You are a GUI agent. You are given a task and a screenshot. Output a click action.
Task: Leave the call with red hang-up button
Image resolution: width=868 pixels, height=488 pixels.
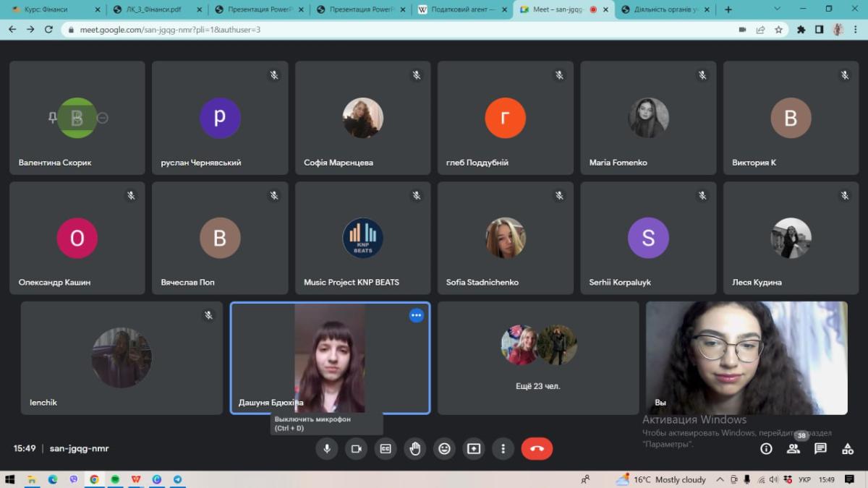[x=537, y=448]
